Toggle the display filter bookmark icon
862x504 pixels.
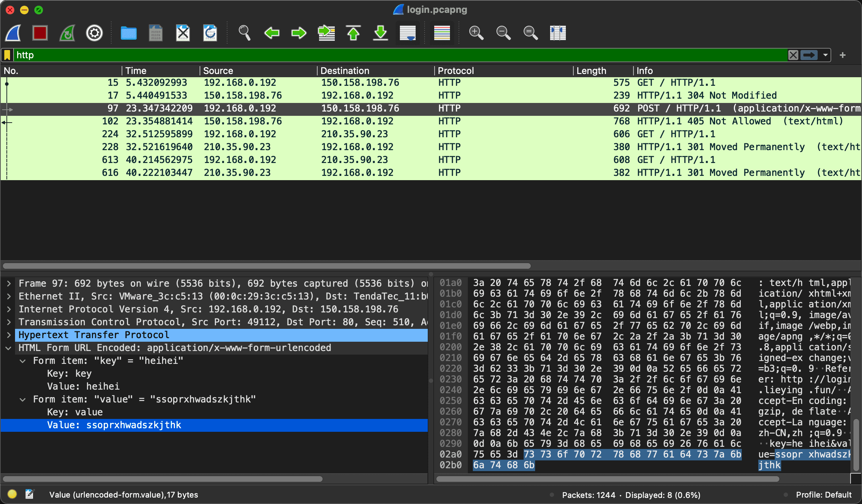click(x=7, y=55)
